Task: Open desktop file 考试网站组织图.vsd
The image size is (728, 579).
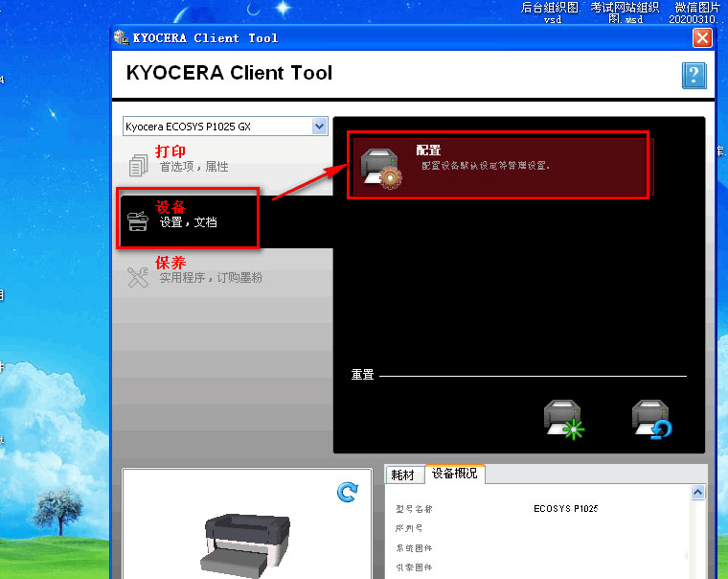Action: 625,12
